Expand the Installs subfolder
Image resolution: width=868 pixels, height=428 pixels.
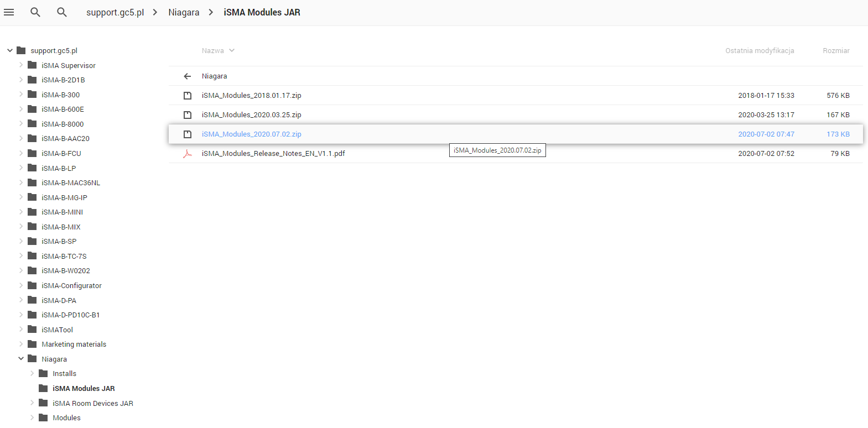pos(32,374)
